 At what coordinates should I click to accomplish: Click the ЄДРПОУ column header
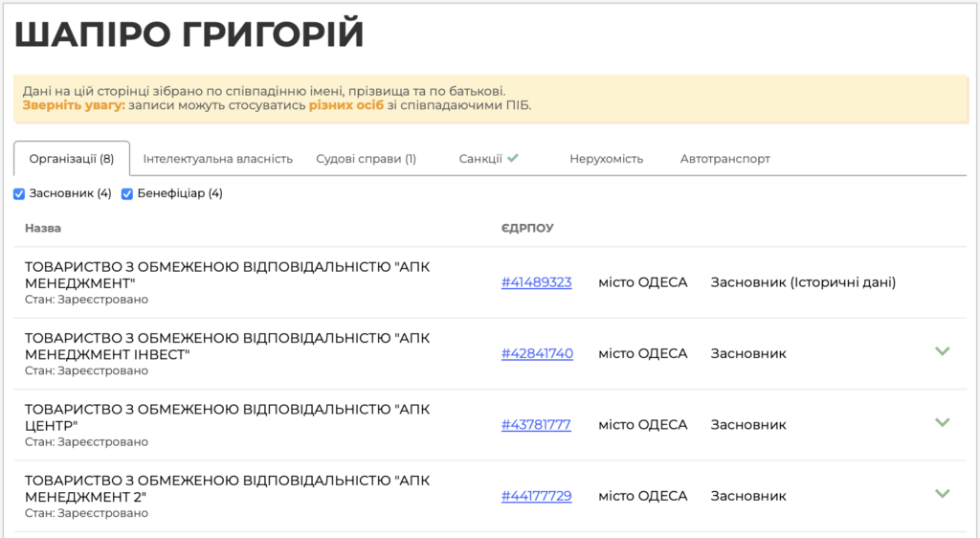[526, 229]
